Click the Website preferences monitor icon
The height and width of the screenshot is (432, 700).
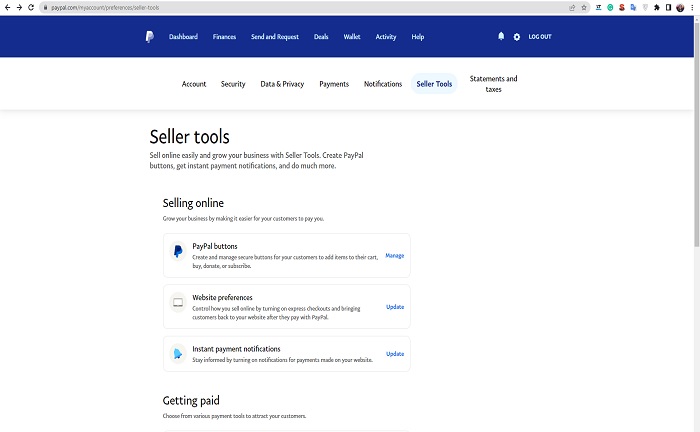[178, 303]
